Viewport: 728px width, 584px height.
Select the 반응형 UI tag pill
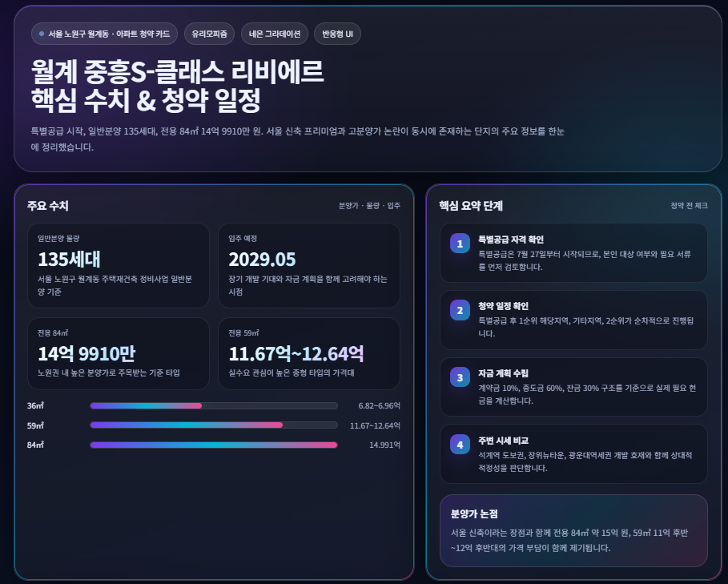click(337, 34)
